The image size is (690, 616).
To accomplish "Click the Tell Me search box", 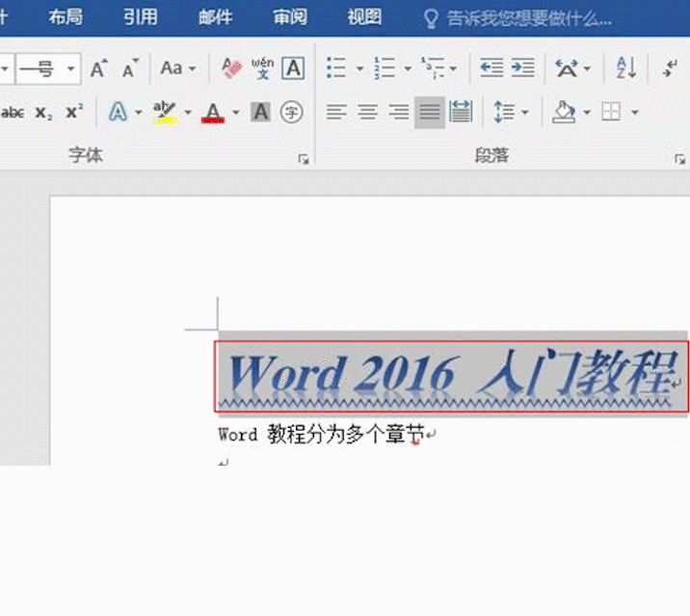I will pos(529,18).
